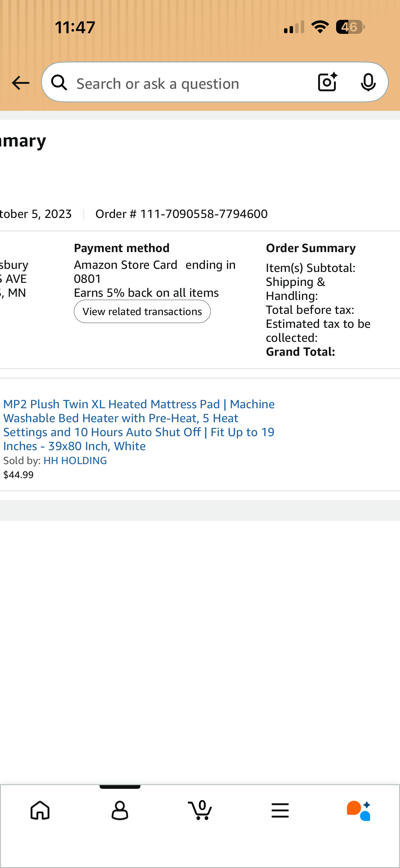The image size is (400, 868).
Task: Open the camera lens search icon
Action: point(328,82)
